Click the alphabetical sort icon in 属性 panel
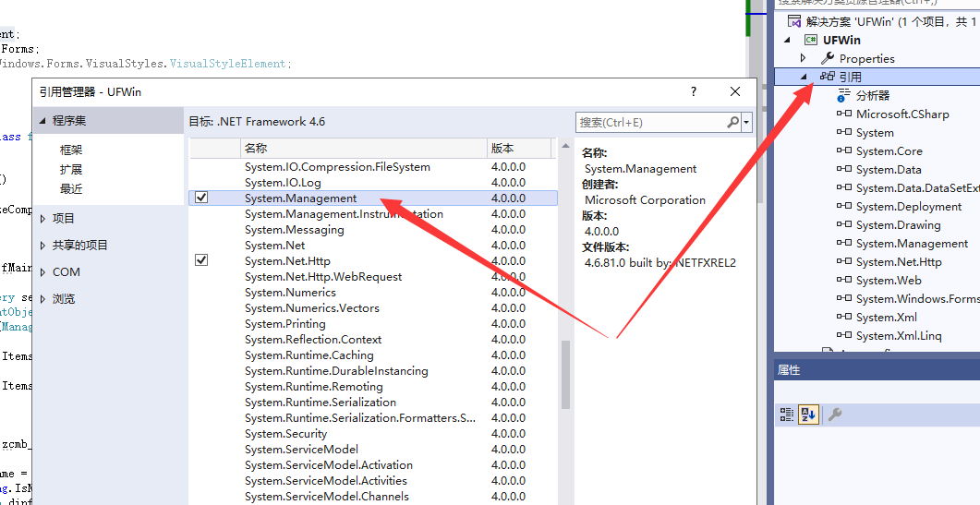Image resolution: width=980 pixels, height=505 pixels. pyautogui.click(x=807, y=415)
